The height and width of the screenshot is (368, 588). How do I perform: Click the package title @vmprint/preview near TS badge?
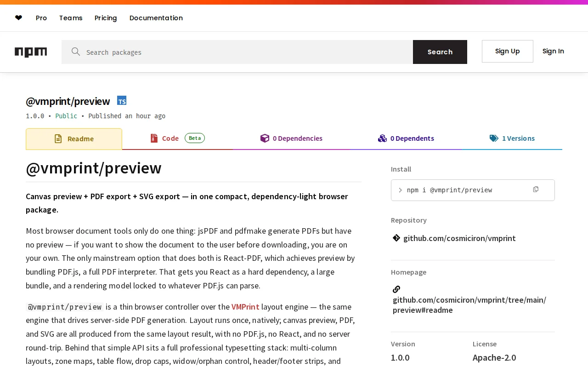click(68, 101)
